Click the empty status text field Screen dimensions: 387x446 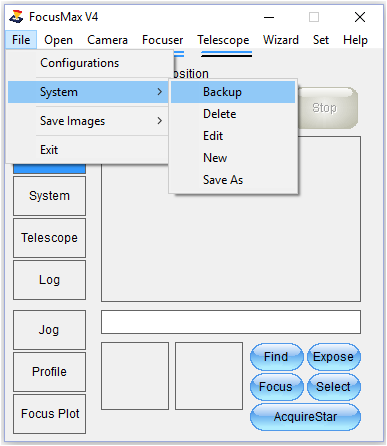pos(231,322)
